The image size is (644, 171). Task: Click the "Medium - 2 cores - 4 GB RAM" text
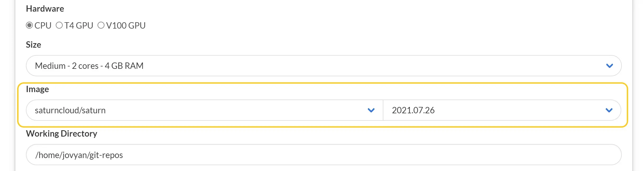point(89,66)
